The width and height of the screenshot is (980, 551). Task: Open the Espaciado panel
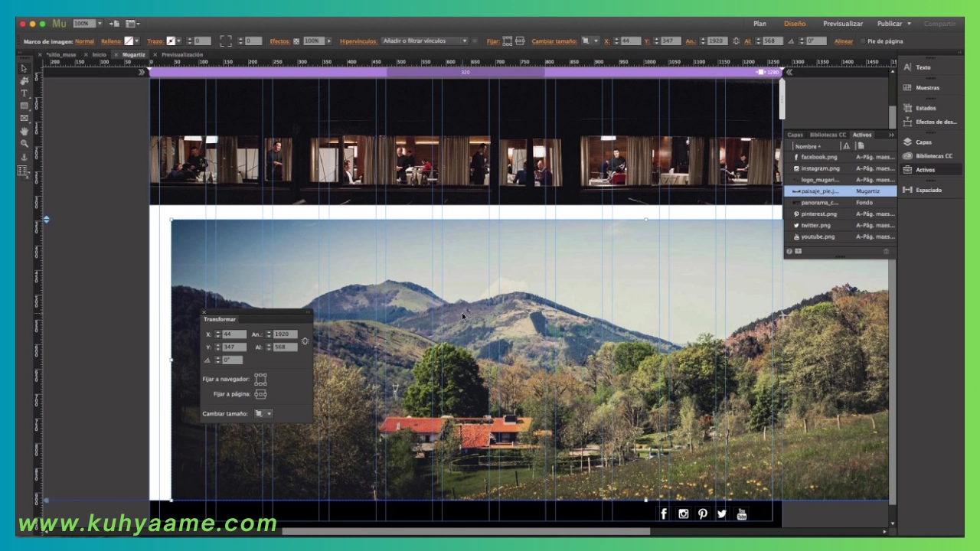[x=923, y=190]
